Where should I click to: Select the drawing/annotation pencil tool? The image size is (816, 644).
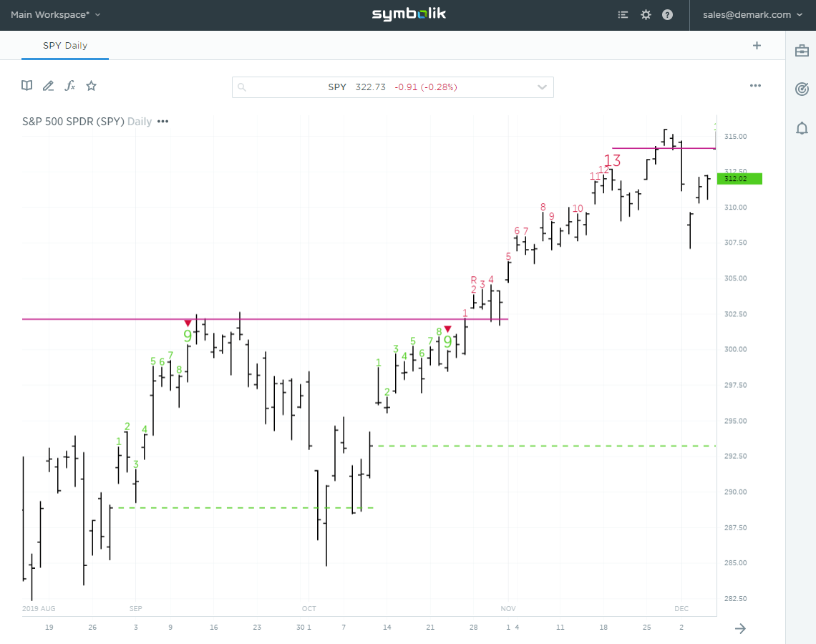tap(48, 85)
